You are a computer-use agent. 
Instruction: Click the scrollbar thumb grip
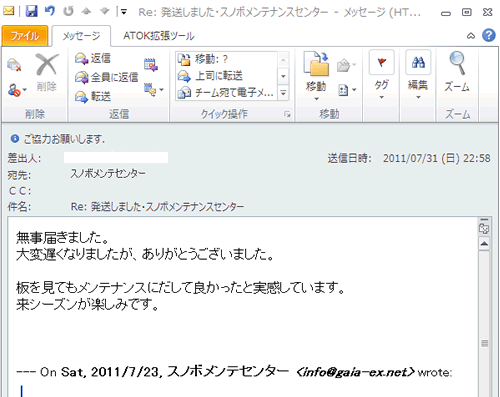pos(484,343)
